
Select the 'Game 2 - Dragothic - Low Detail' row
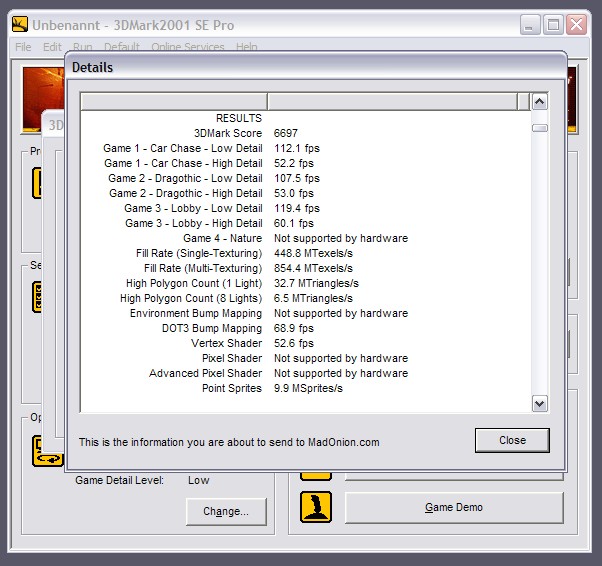pos(305,178)
